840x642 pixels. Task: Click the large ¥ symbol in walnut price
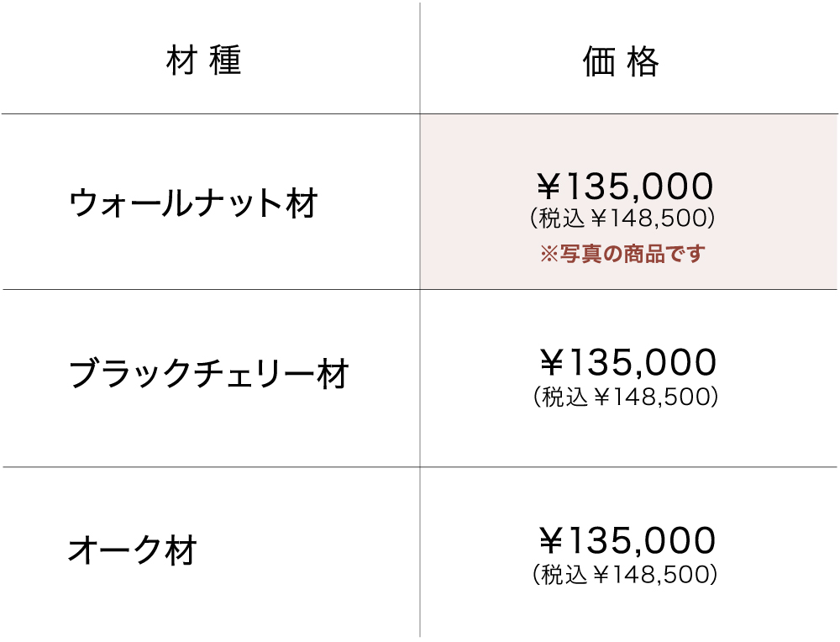[551, 186]
